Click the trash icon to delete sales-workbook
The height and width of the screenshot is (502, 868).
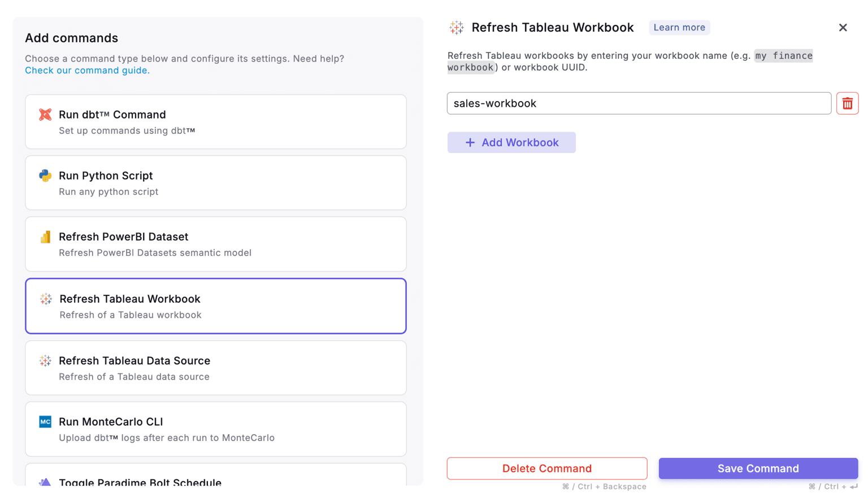click(x=847, y=103)
